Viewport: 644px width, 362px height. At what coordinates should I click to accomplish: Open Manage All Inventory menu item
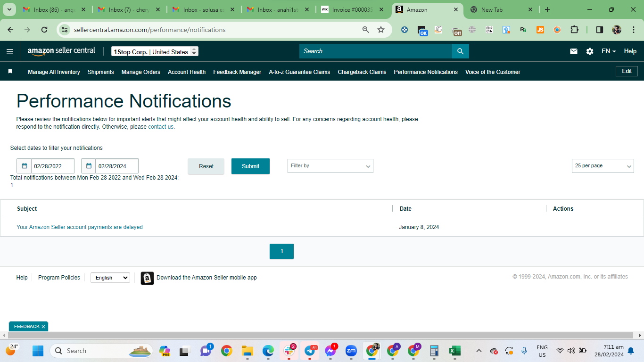click(x=54, y=72)
